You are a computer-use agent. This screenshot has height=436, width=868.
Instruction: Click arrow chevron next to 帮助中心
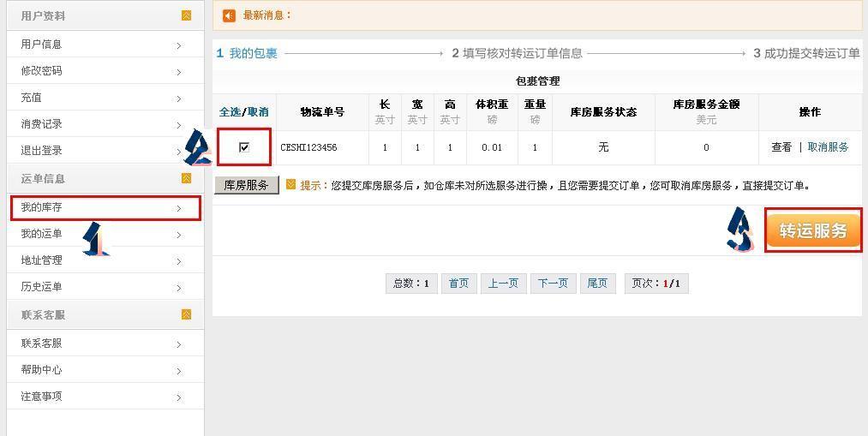pos(179,371)
